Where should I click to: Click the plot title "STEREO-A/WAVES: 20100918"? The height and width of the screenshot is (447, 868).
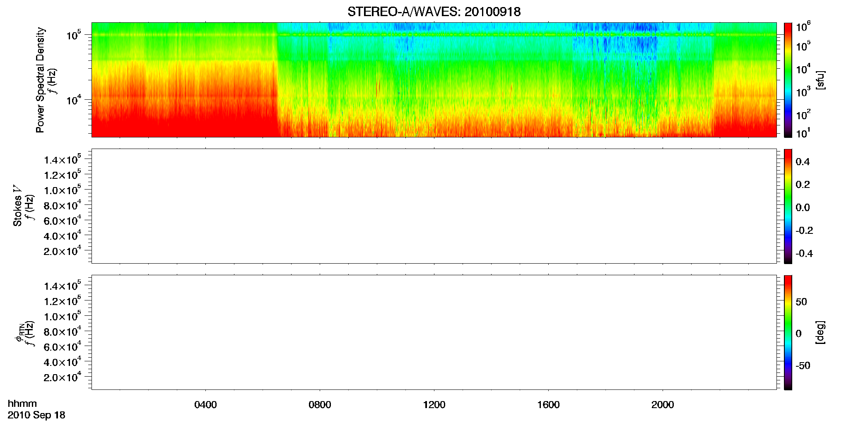(434, 12)
